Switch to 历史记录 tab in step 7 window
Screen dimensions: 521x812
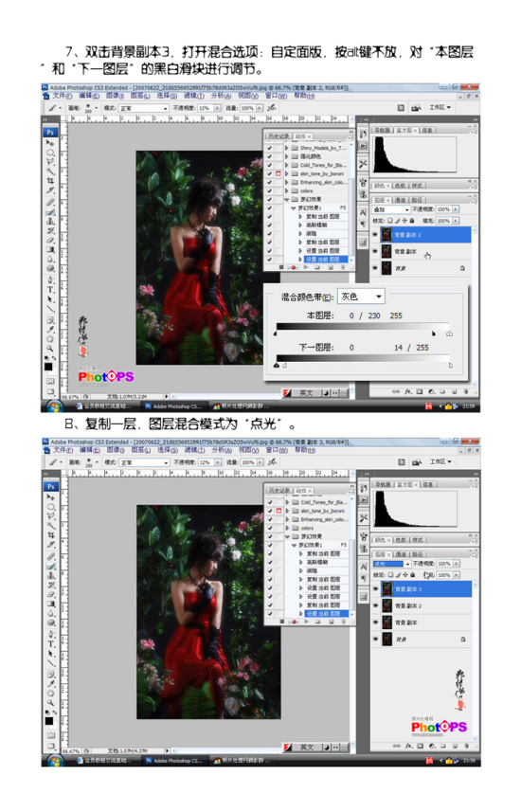278,136
